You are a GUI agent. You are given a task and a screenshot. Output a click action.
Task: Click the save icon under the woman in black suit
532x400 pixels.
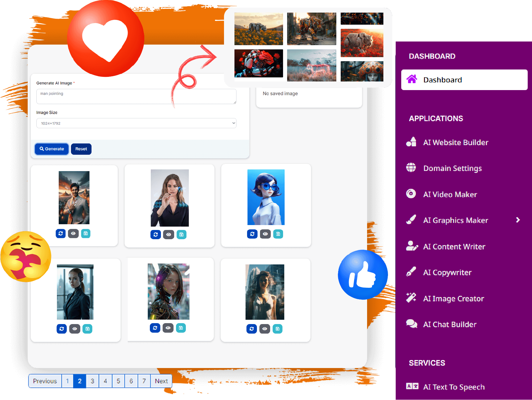[87, 329]
